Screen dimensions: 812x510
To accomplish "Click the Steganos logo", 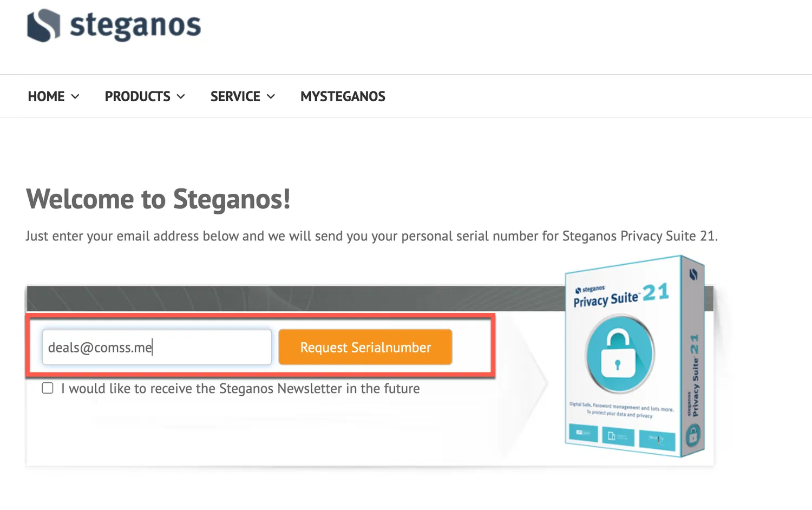I will pyautogui.click(x=114, y=25).
